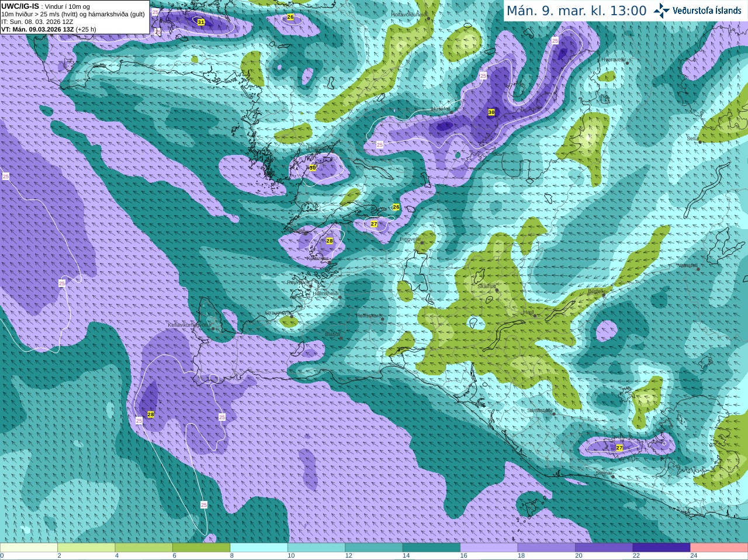Viewport: 748px width, 560px height.
Task: Click the yellow 27 gust marker above Steinar
Action: 619,448
